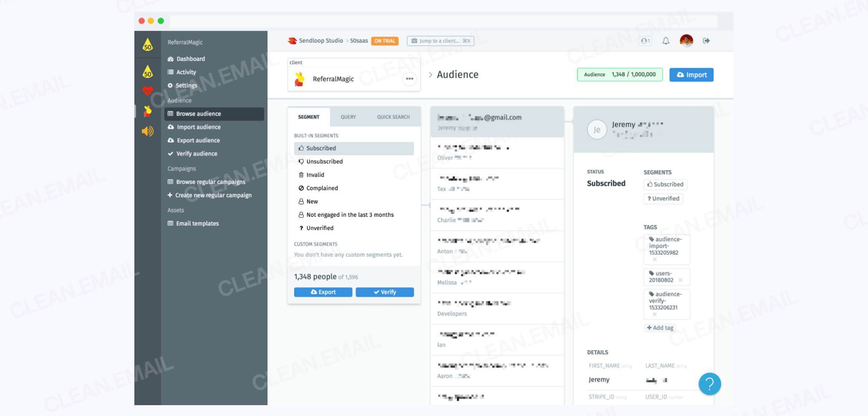Open the ReferralMagic client options ellipsis
The image size is (868, 416).
coord(409,79)
